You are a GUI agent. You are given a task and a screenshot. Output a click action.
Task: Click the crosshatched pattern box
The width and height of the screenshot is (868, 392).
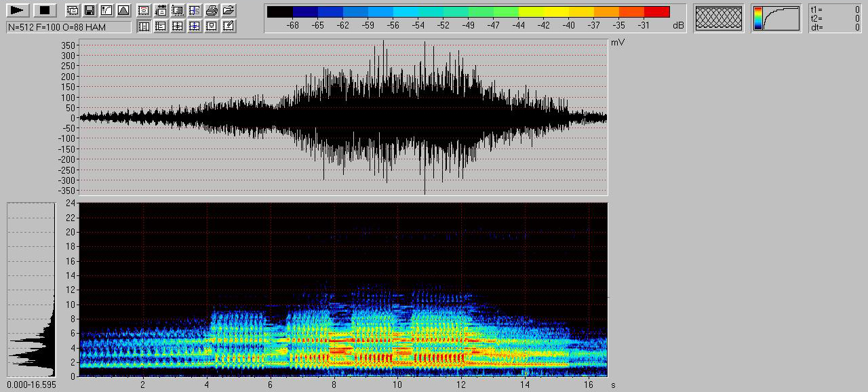coord(719,18)
